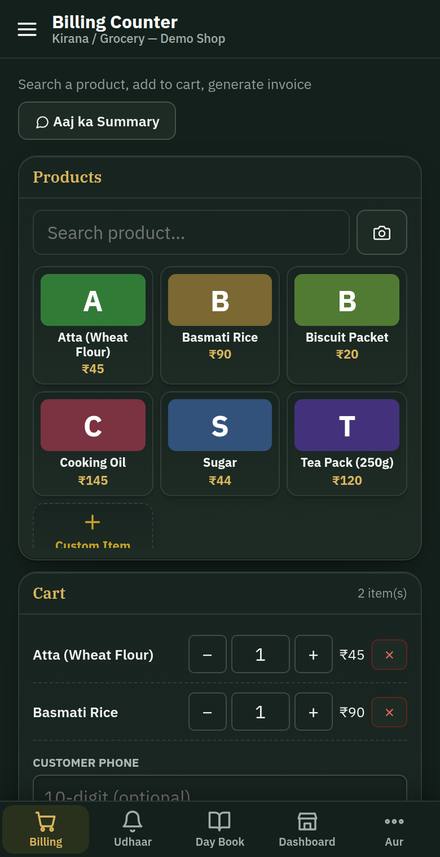Increase Atta (Wheat Flour) quantity
This screenshot has width=440, height=857.
click(x=313, y=654)
